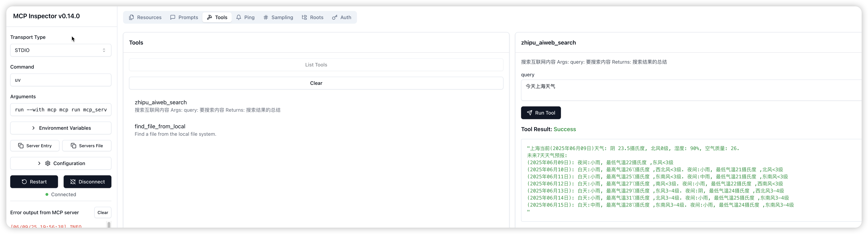Click copy icon on Servers File

pos(74,146)
